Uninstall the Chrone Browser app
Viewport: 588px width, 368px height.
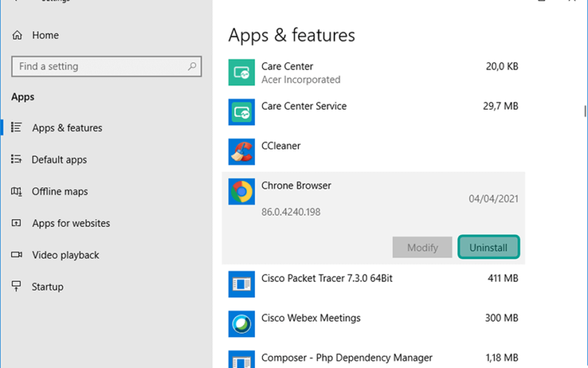489,247
